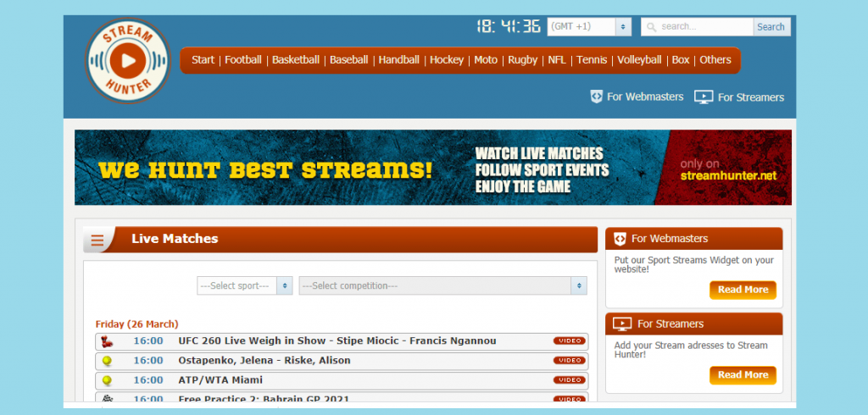This screenshot has width=868, height=415.
Task: Click the For Webmasters header icon
Action: tap(596, 97)
